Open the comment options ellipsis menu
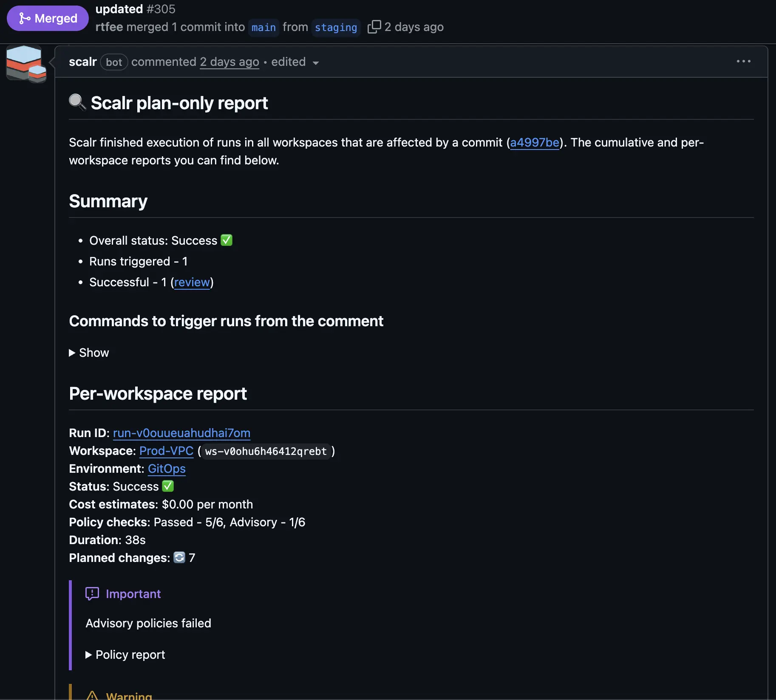776x700 pixels. click(743, 62)
